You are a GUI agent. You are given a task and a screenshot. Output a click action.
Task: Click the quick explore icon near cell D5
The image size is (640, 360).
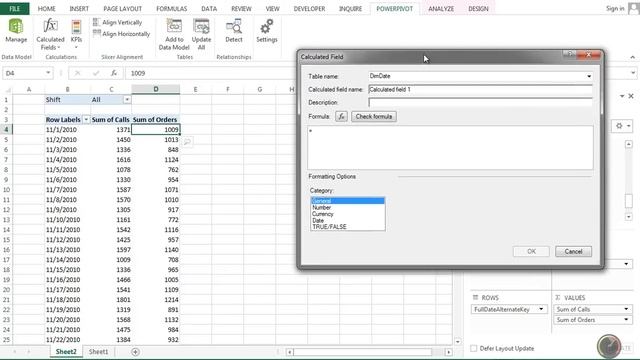187,142
